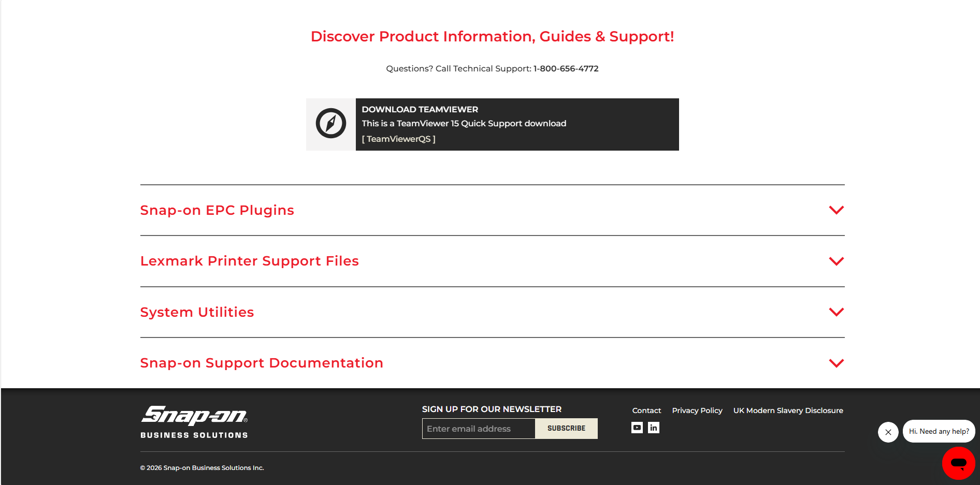This screenshot has height=485, width=980.
Task: Click the 'Discover Product Information, Guides & Support!' heading
Action: (492, 36)
